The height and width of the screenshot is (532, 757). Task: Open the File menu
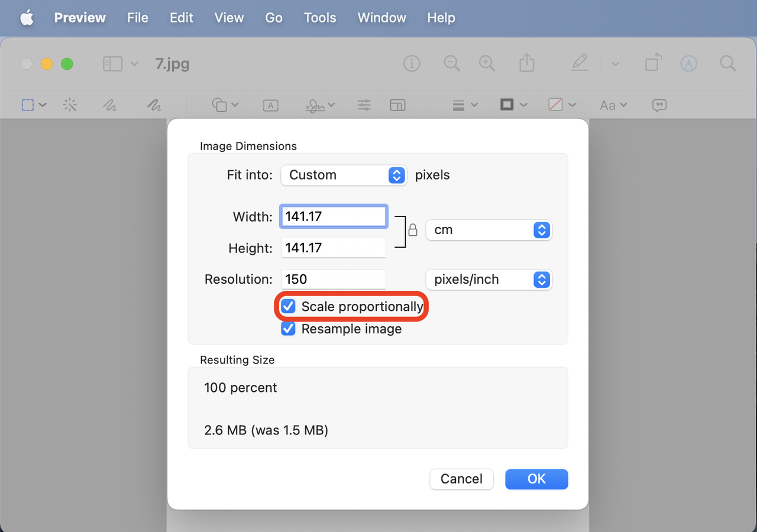[137, 18]
